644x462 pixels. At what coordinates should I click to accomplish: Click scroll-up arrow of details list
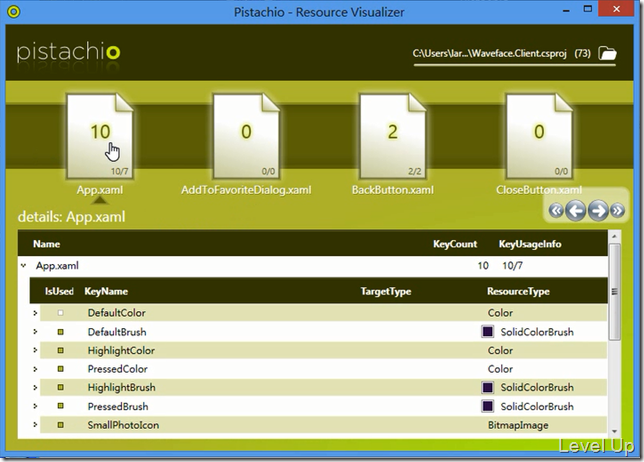(614, 237)
